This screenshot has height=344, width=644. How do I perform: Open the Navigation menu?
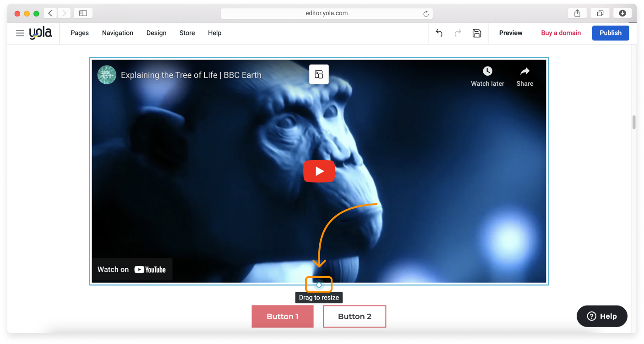coord(117,33)
